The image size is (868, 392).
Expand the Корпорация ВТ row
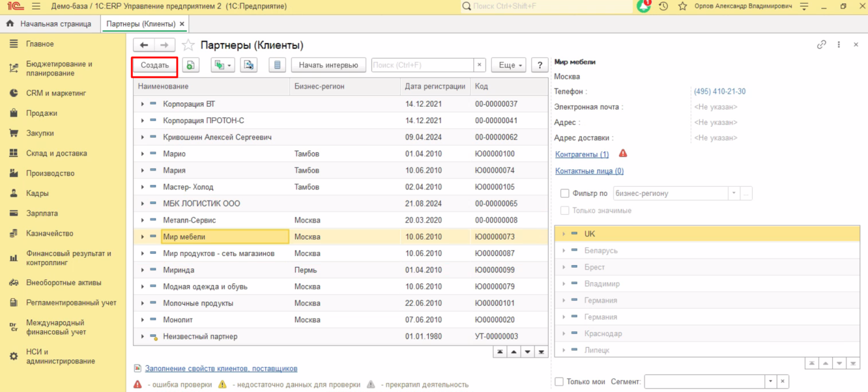point(143,104)
